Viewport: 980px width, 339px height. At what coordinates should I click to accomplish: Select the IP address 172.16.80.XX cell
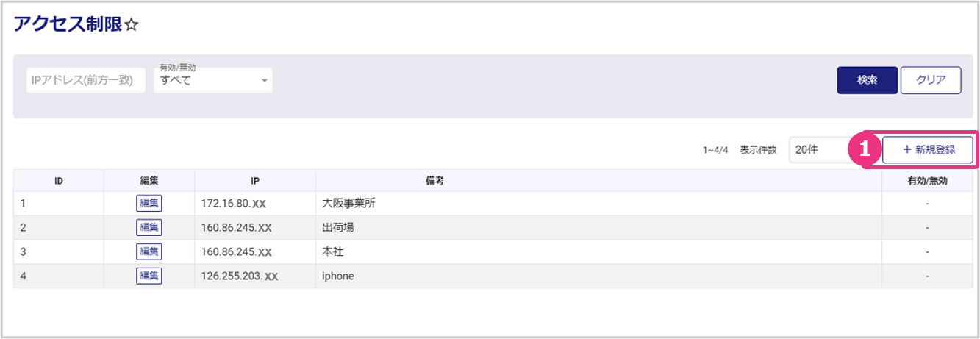237,204
